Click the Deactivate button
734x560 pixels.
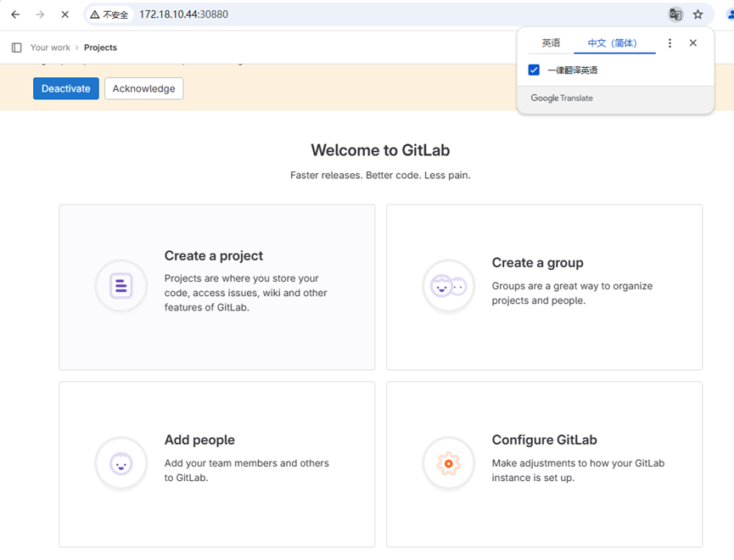(66, 88)
